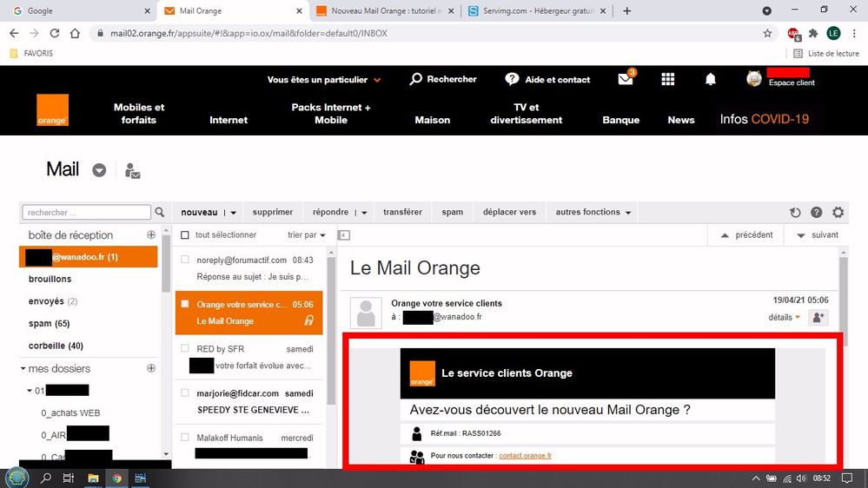Open the mail settings gear icon

(x=838, y=212)
